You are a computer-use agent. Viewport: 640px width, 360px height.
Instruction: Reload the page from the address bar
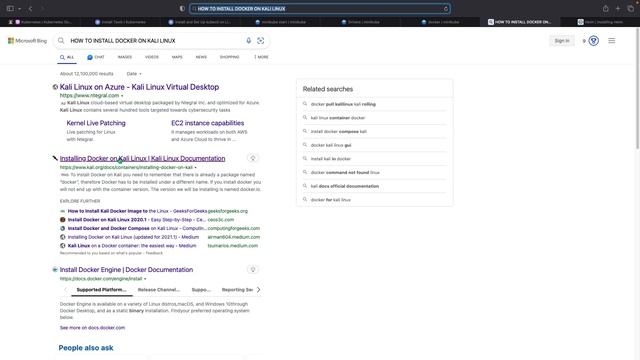[446, 9]
